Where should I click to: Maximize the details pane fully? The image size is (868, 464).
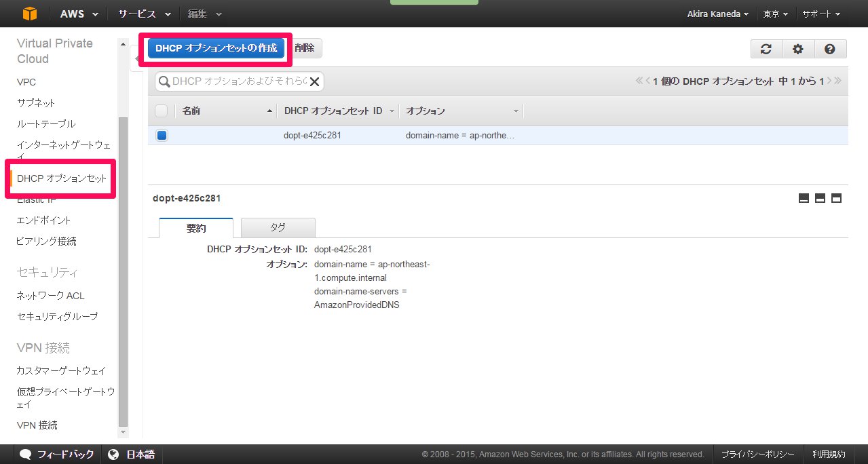[x=836, y=198]
